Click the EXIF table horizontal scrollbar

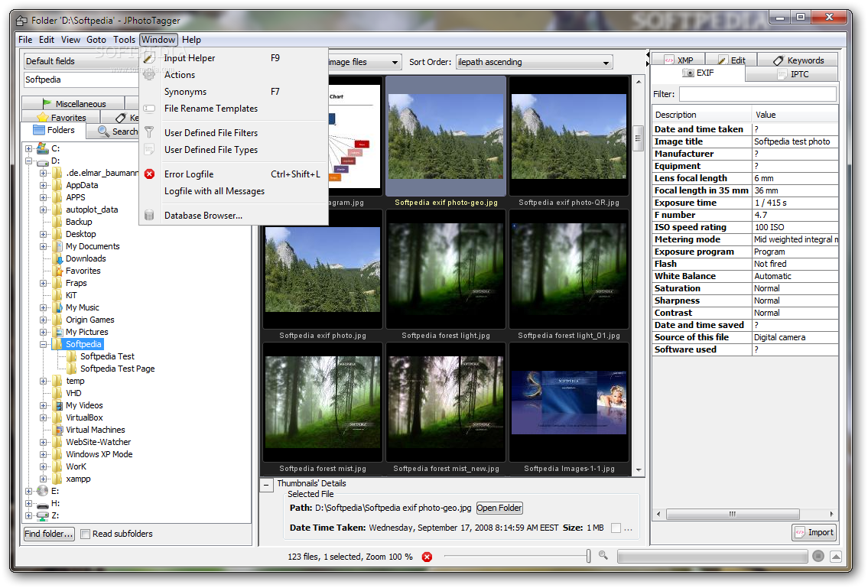pyautogui.click(x=733, y=515)
